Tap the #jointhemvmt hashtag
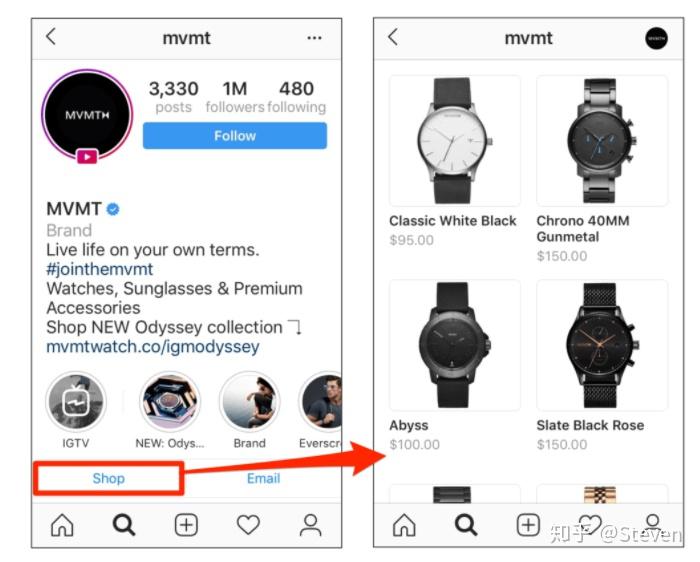The height and width of the screenshot is (562, 700). [100, 269]
